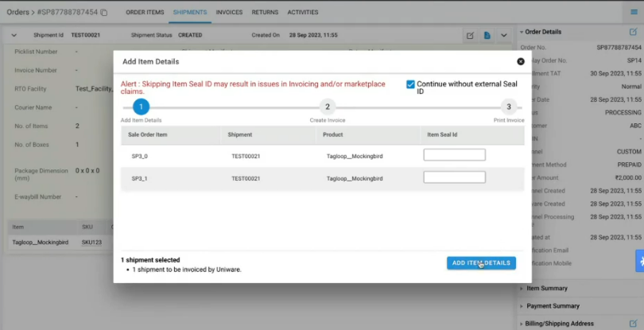Expand the Item Summary section
This screenshot has height=330, width=644.
(522, 289)
